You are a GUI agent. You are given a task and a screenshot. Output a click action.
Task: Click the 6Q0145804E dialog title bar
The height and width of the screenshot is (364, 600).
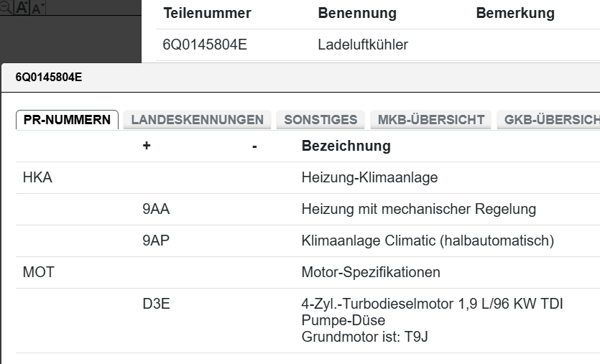(287, 77)
